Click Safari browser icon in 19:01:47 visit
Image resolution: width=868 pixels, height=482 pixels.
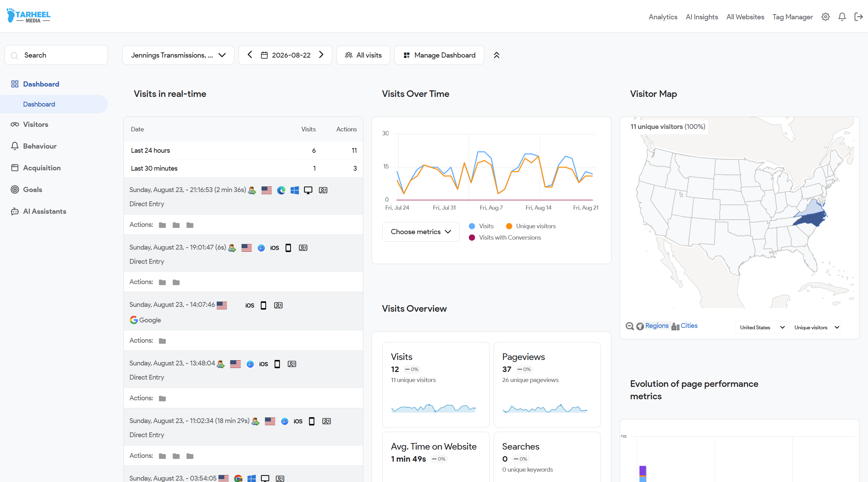coord(261,248)
